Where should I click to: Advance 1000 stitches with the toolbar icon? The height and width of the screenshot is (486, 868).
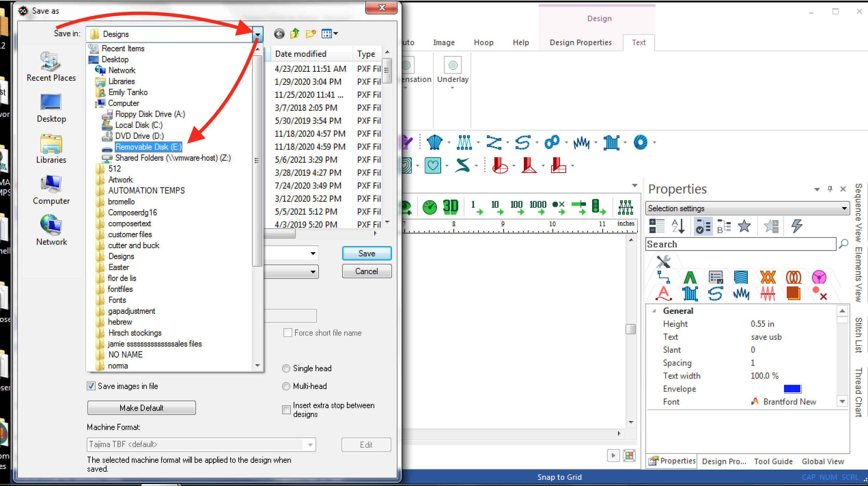(x=538, y=207)
